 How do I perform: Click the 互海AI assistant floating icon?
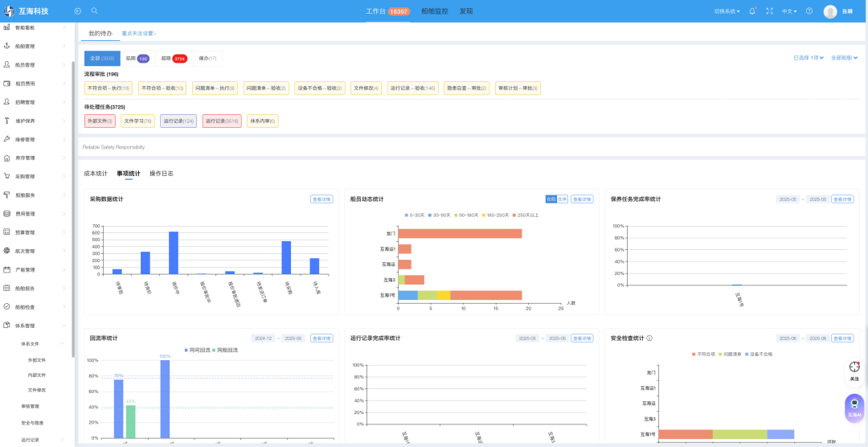(x=854, y=406)
